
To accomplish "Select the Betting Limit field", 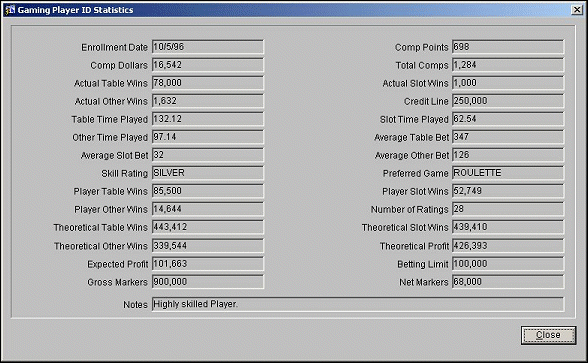I will coord(508,264).
